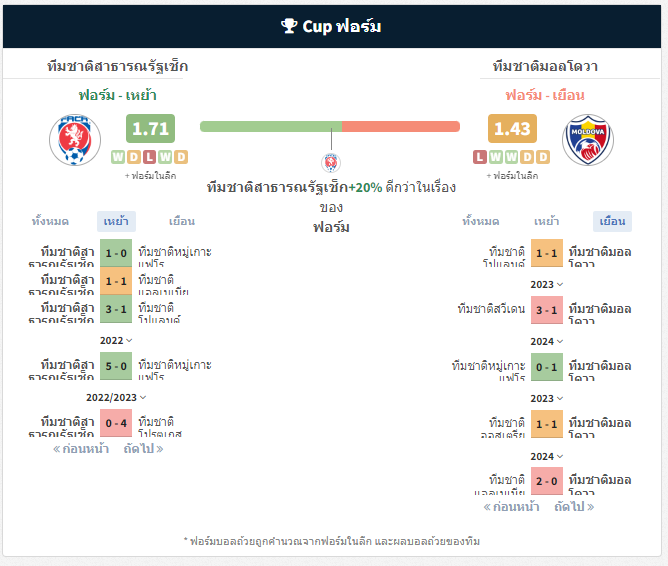This screenshot has width=668, height=566.
Task: Click the red L badge in Czech form row
Action: pyautogui.click(x=149, y=157)
